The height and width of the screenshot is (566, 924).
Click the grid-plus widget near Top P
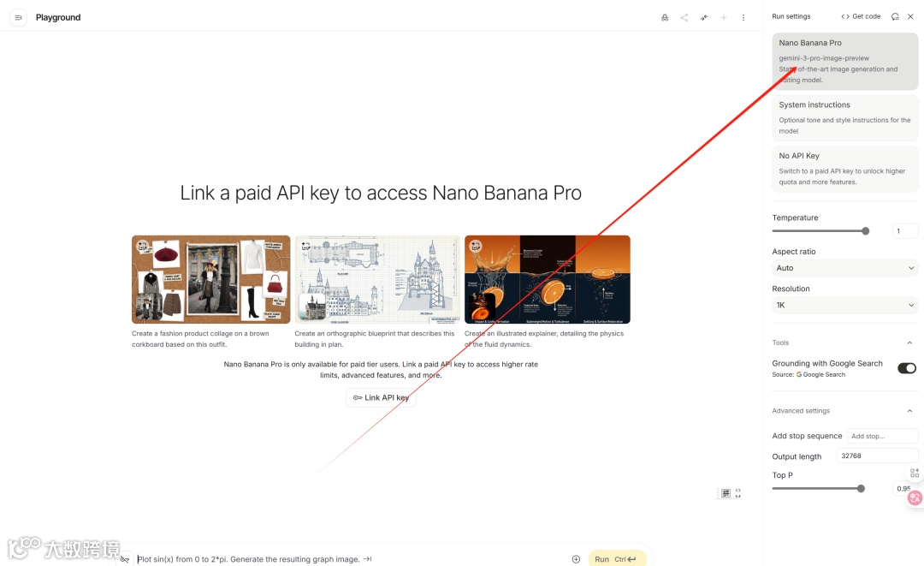click(915, 473)
